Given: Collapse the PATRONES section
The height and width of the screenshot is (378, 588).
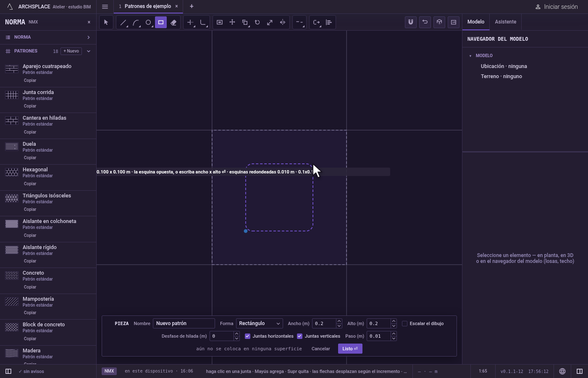Looking at the screenshot, I should [89, 51].
